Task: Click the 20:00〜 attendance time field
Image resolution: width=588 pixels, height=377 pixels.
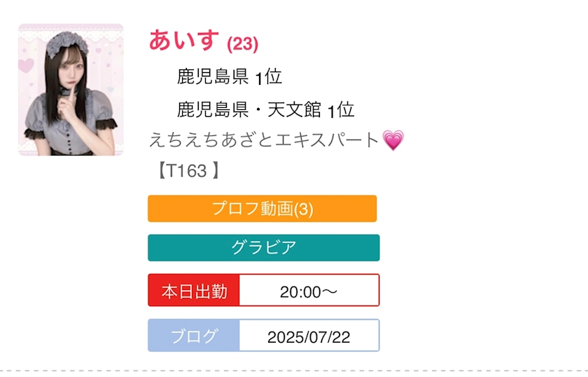Action: pyautogui.click(x=309, y=292)
